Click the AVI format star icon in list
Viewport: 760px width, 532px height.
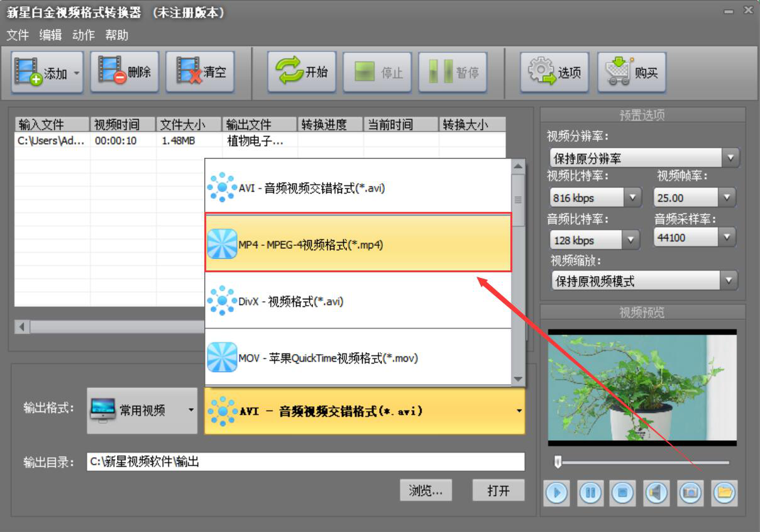pos(222,187)
